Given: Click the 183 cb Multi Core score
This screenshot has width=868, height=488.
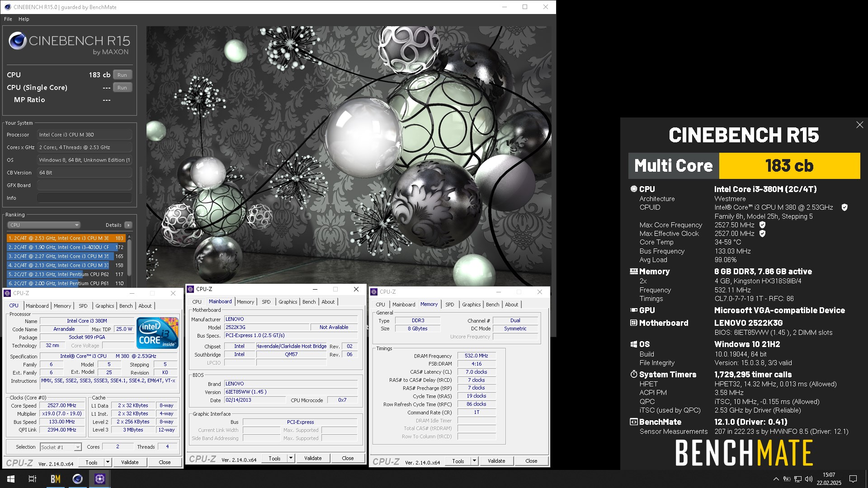Looking at the screenshot, I should pos(789,166).
